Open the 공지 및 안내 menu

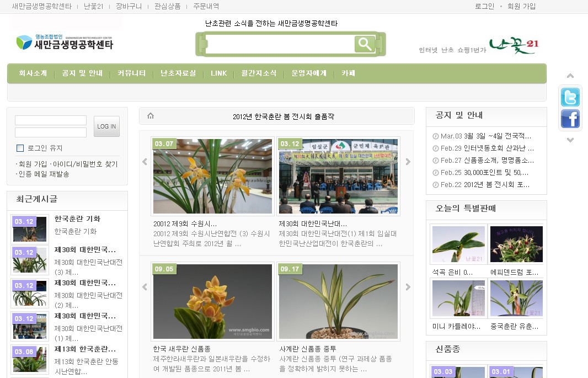pyautogui.click(x=82, y=73)
